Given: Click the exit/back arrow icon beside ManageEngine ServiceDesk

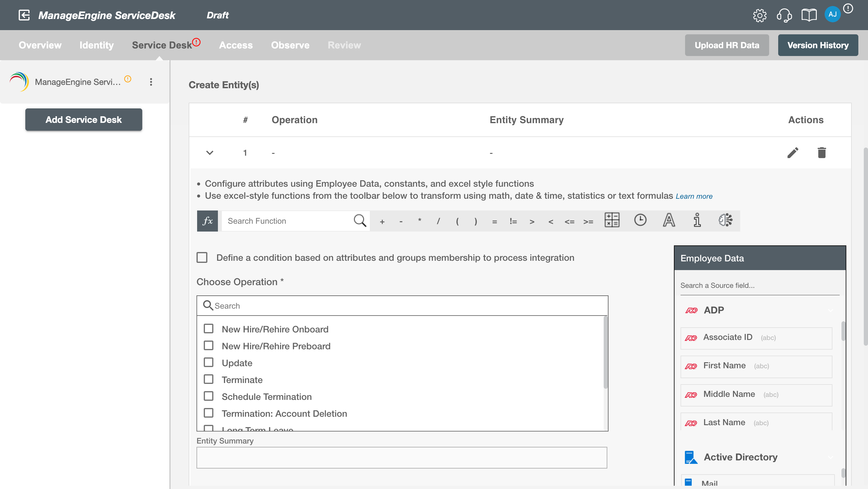Looking at the screenshot, I should coord(24,15).
